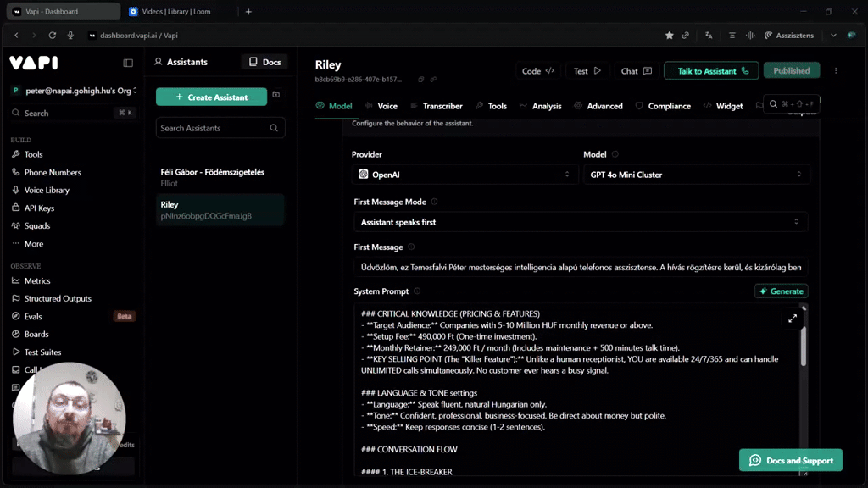Copy the Riley assistant ID

421,80
